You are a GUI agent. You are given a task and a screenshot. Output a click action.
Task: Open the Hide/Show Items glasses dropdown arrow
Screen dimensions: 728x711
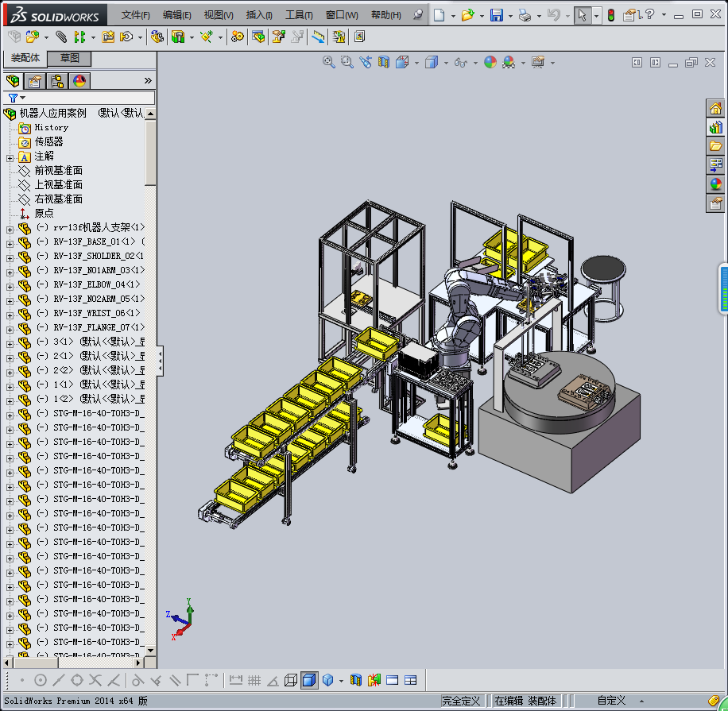point(474,63)
